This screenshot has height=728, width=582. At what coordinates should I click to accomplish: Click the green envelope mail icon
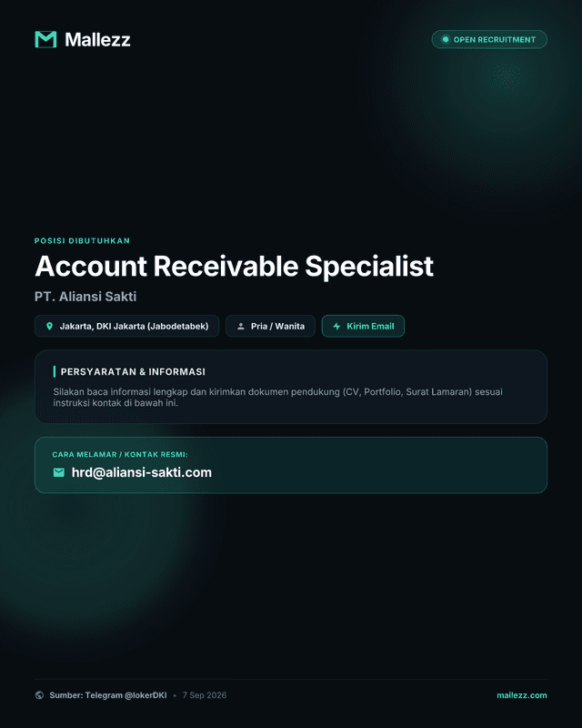pyautogui.click(x=59, y=472)
